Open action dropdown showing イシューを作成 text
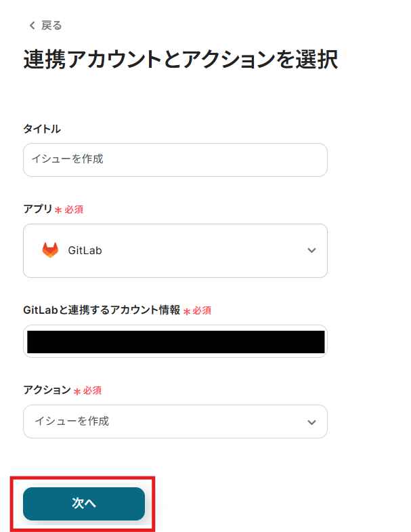Screen dimensions: 411x532 72,422
